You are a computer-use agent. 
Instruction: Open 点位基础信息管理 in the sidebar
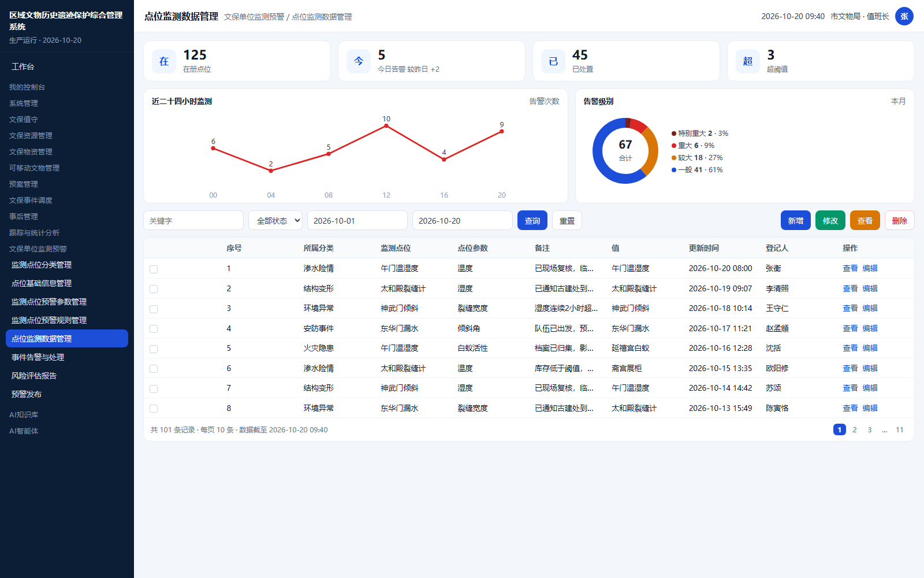(x=67, y=283)
